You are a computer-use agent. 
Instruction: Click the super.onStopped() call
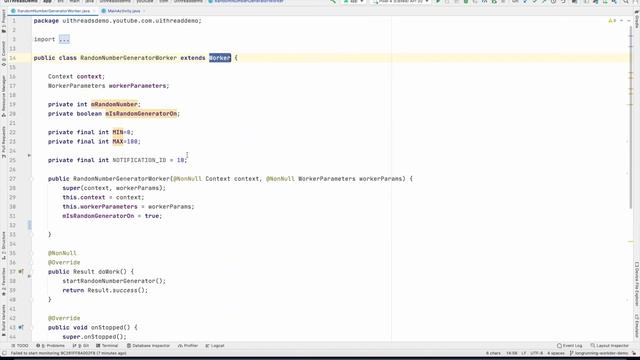pyautogui.click(x=94, y=337)
